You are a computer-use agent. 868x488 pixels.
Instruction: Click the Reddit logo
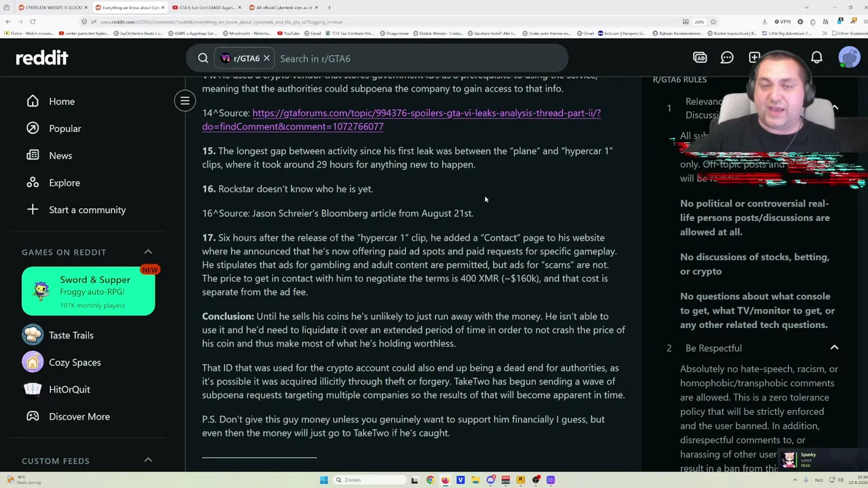tap(41, 58)
